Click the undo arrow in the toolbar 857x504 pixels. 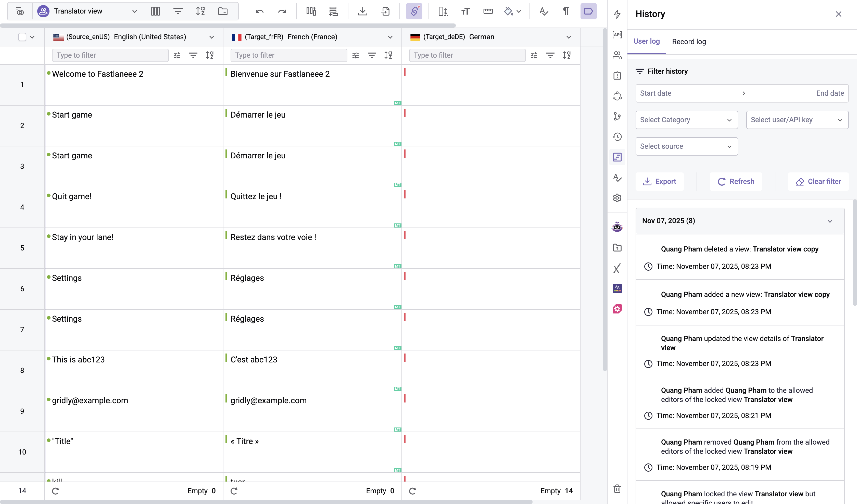coord(259,11)
